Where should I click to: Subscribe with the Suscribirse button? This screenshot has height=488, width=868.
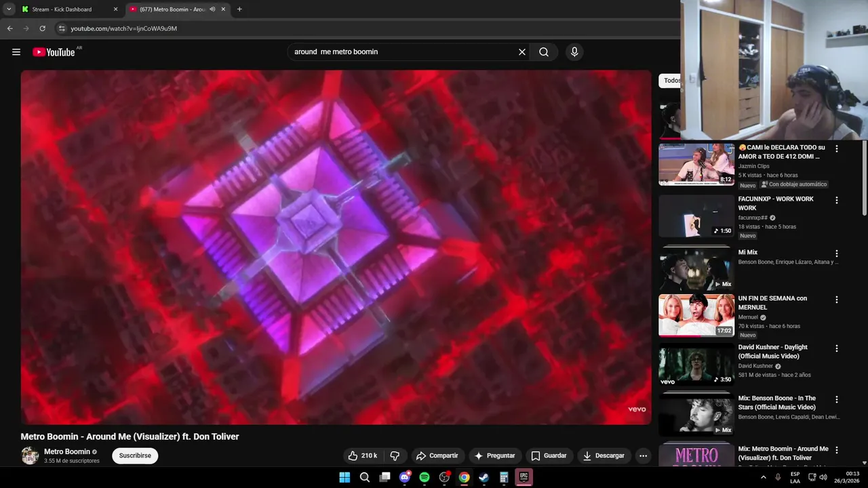pos(135,455)
